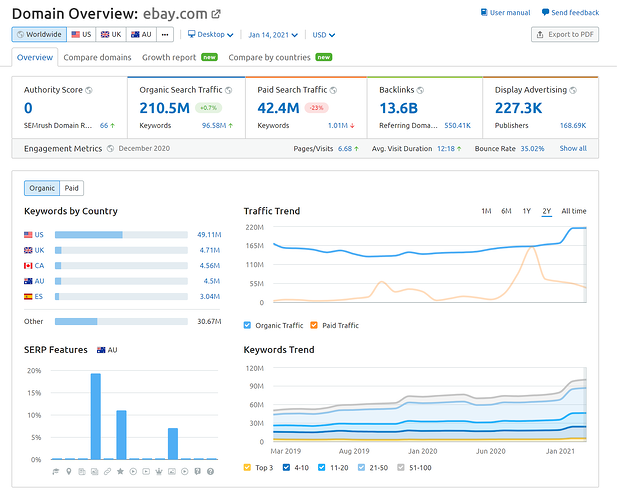Click the 13.6B Backlinks value
The height and width of the screenshot is (494, 624).
[x=398, y=108]
